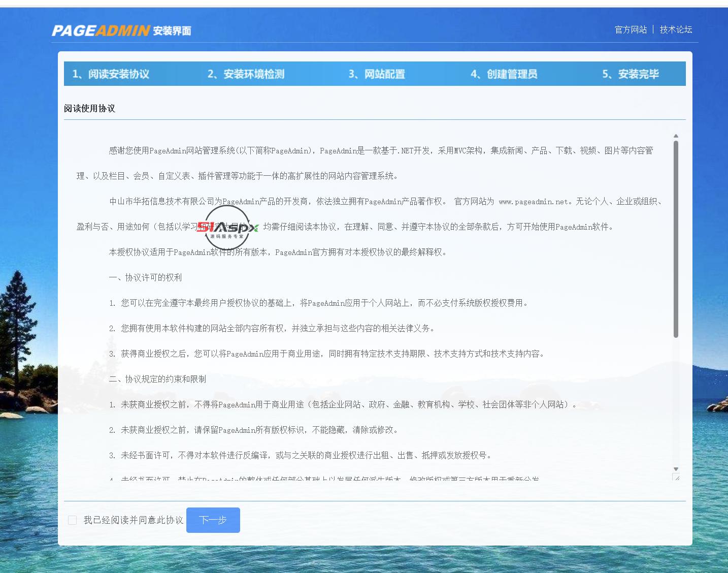Click the 阅读使用协议 heading
The height and width of the screenshot is (573, 728).
[x=89, y=108]
